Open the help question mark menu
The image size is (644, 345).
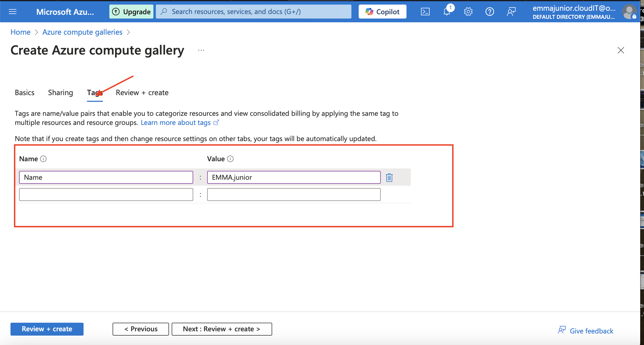490,12
